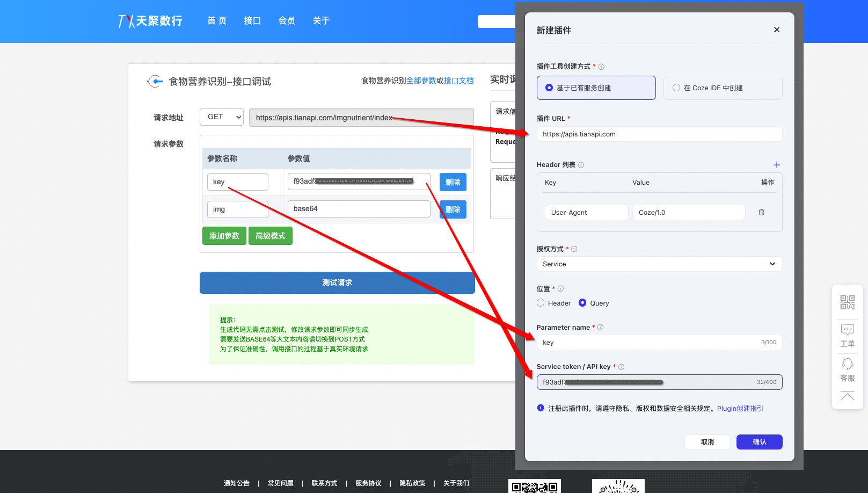868x493 pixels.
Task: Focus the f93adf key value field
Action: pos(359,182)
